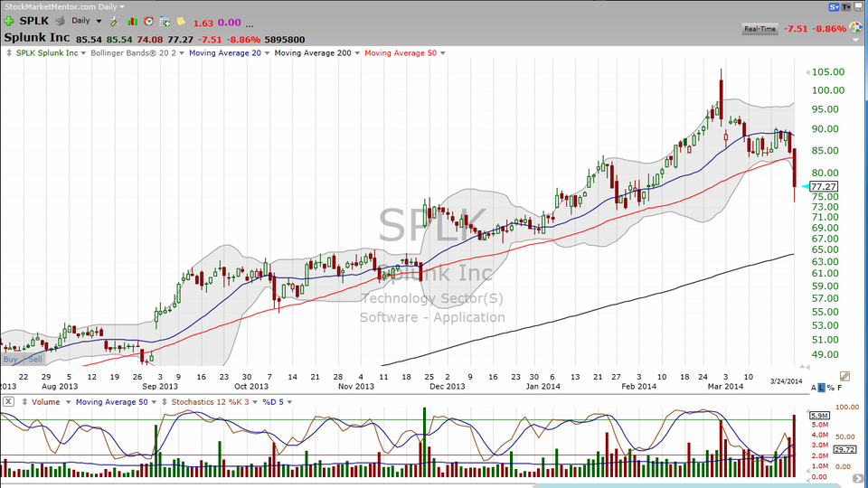Screen dimensions: 868x488
Task: Expand the white arrow below palette icon
Action: [x=858, y=39]
